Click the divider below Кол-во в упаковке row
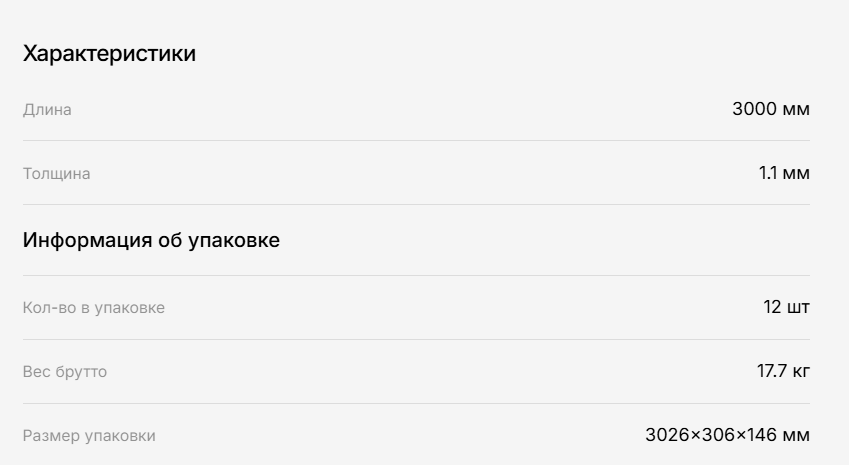 click(416, 339)
